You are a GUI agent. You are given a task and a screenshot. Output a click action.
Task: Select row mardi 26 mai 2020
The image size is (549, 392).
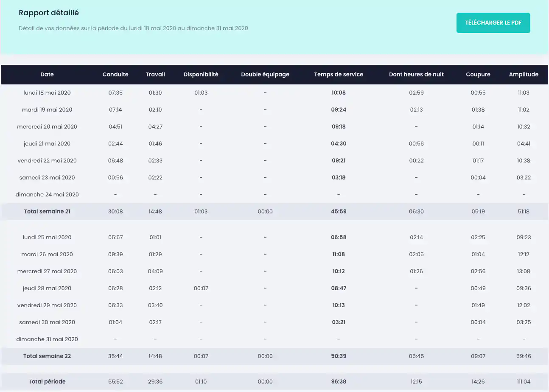pyautogui.click(x=274, y=254)
